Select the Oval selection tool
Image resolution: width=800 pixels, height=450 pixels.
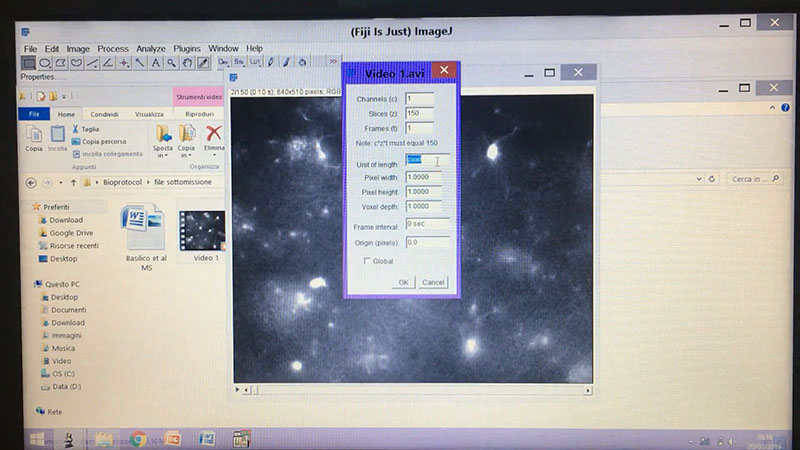coord(45,63)
